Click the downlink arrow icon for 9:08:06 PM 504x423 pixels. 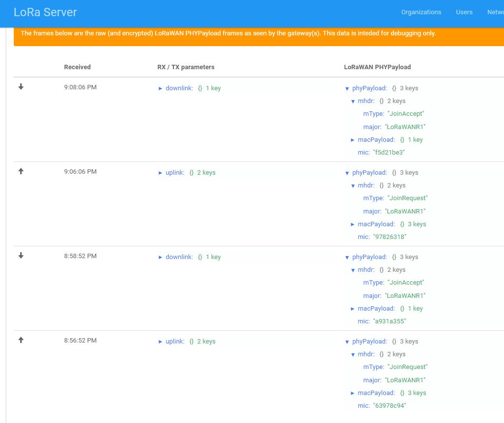coord(21,87)
